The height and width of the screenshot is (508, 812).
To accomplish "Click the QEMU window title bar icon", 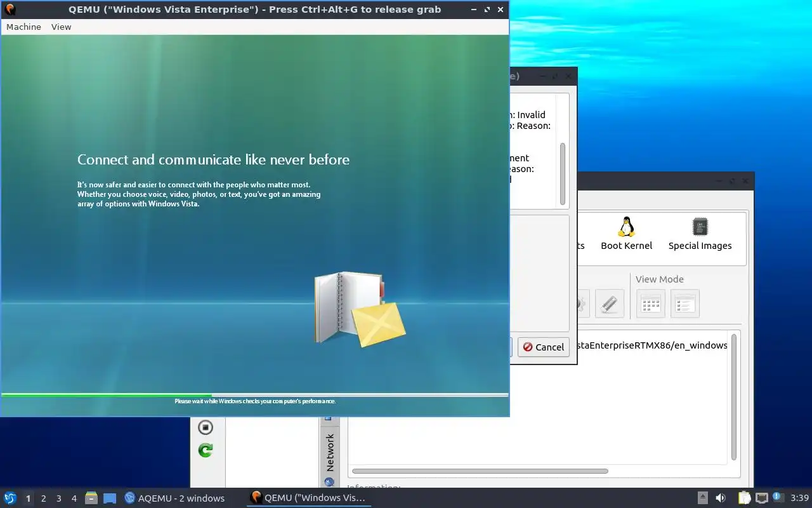I will tap(10, 10).
